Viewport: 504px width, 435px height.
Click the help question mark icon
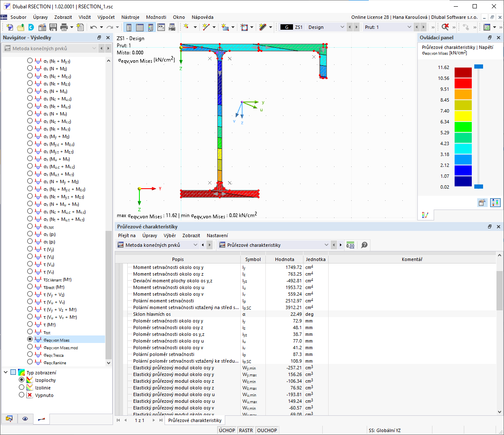364,245
